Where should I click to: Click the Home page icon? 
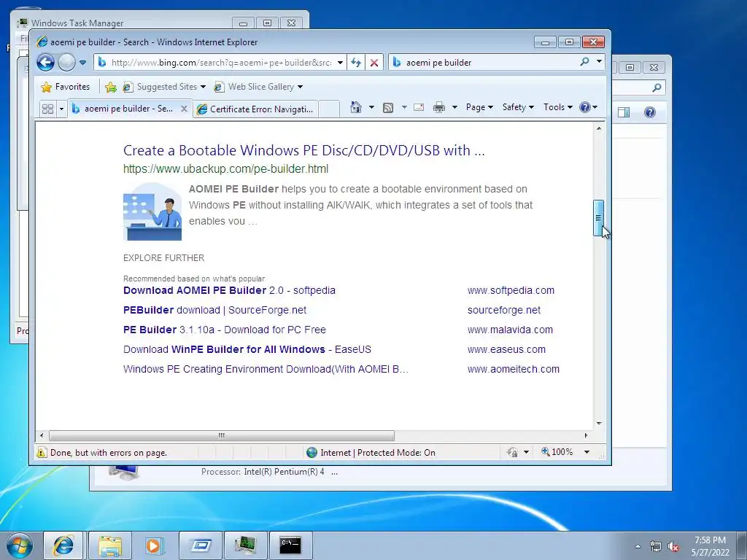pos(356,107)
